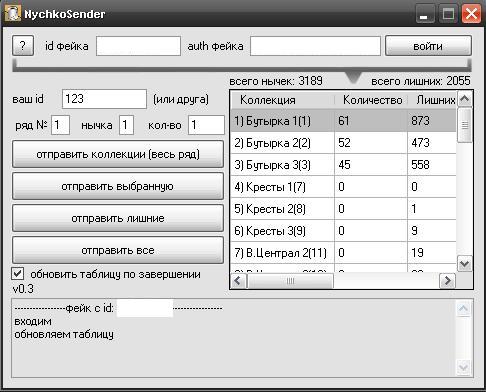Select row 3) Бутырка 3(3)

(x=343, y=165)
